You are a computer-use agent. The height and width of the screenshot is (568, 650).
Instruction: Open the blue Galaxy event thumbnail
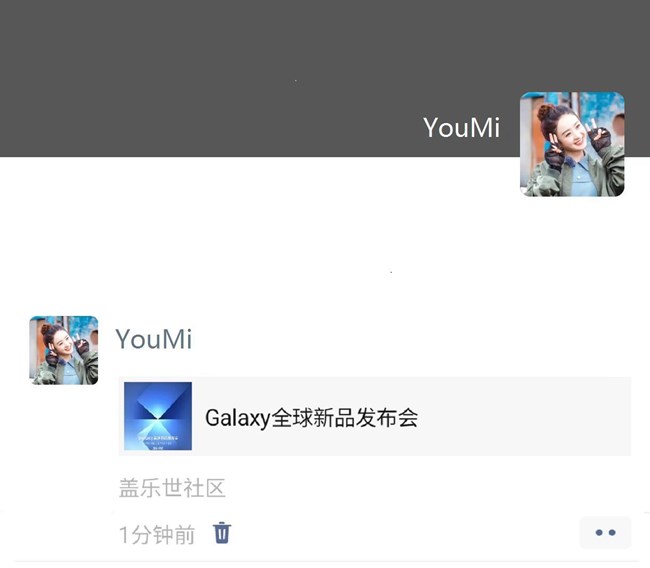158,416
